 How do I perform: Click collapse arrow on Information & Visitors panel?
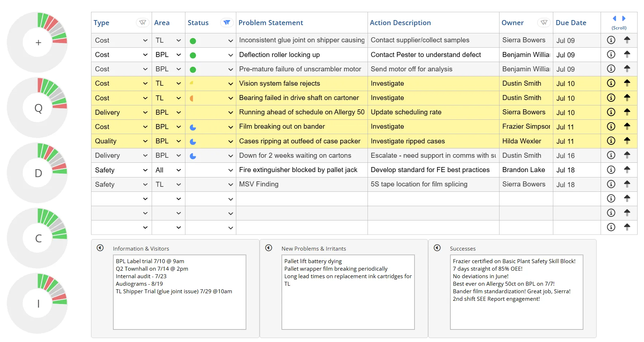(100, 247)
